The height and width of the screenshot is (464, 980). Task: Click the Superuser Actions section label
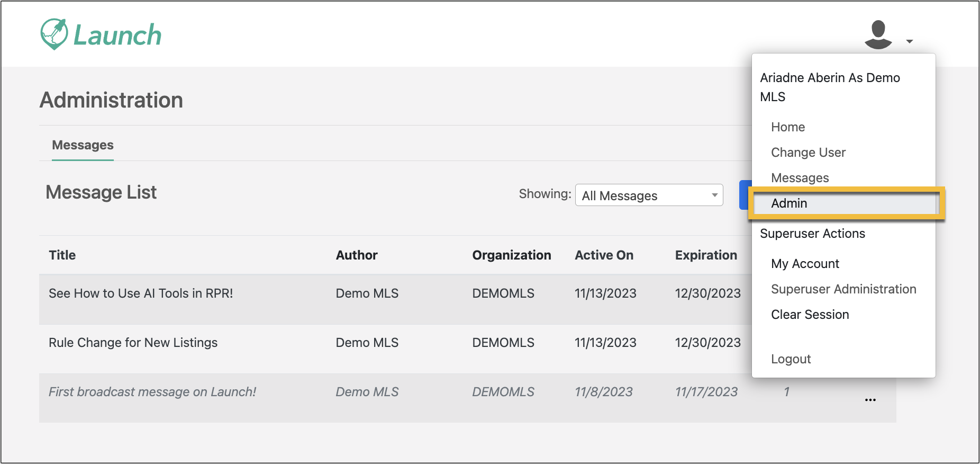(x=812, y=234)
